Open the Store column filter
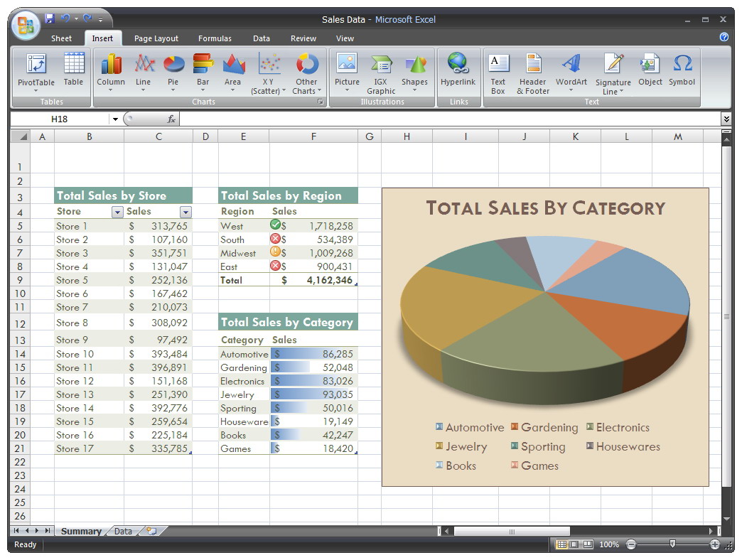 117,212
